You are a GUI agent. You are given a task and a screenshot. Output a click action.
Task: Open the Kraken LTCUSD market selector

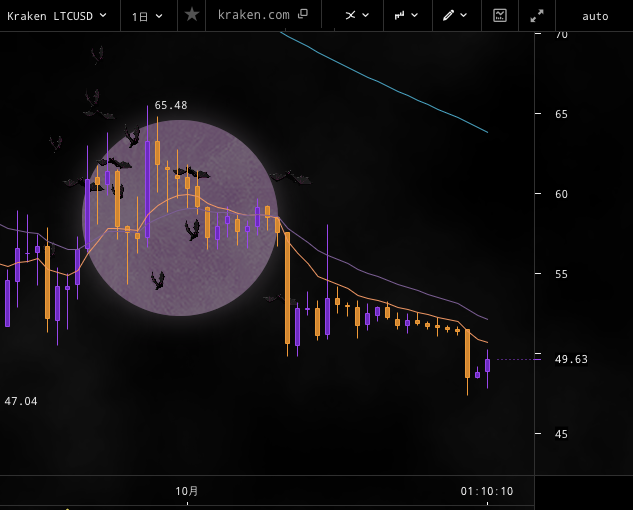click(x=57, y=16)
